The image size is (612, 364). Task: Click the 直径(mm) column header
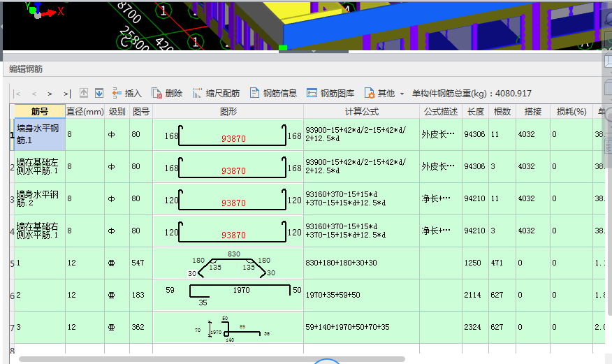(85, 112)
